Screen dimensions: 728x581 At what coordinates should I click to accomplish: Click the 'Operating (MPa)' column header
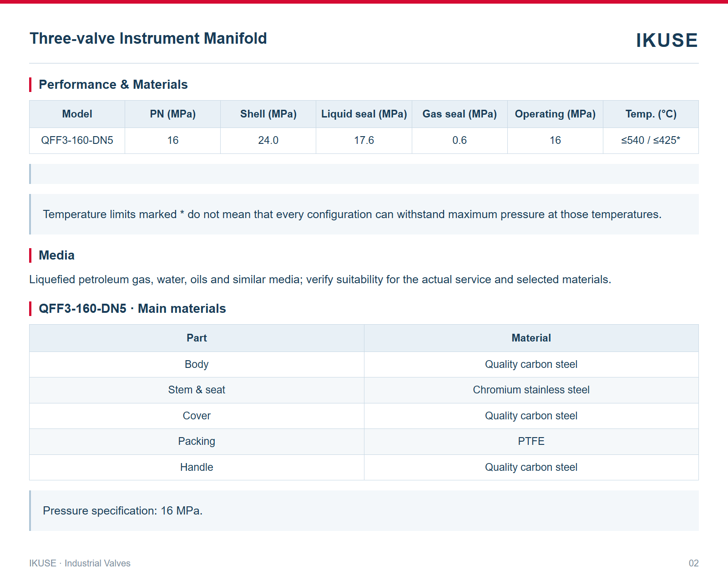pyautogui.click(x=555, y=114)
